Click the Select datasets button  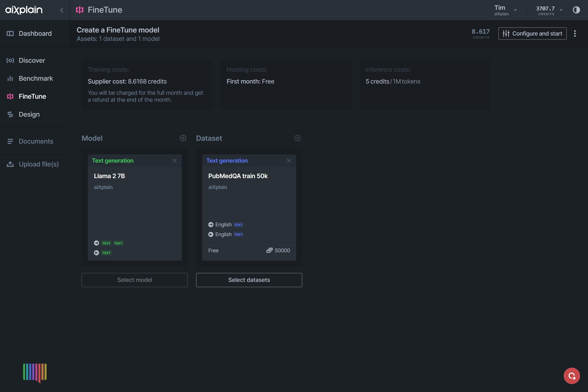pyautogui.click(x=249, y=280)
